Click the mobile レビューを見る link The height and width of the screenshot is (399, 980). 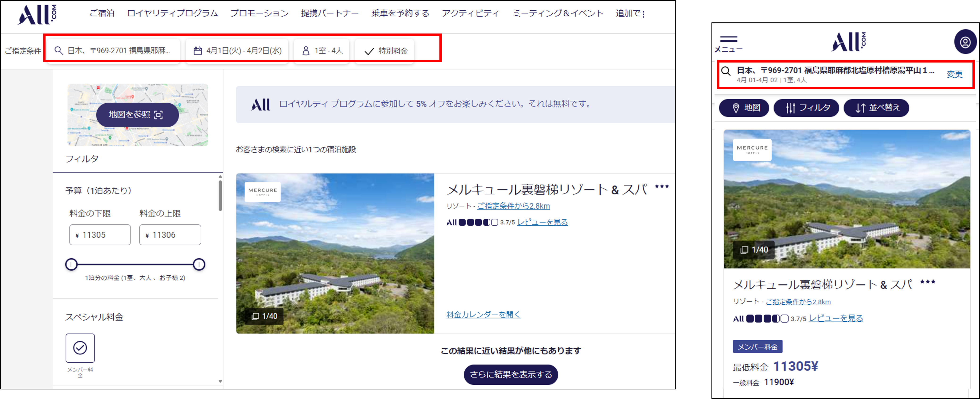835,318
